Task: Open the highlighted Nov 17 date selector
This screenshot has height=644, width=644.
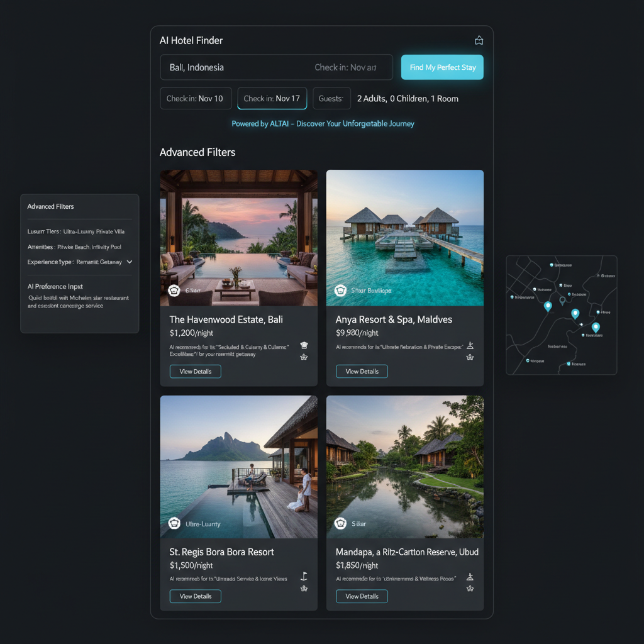Action: coord(272,99)
